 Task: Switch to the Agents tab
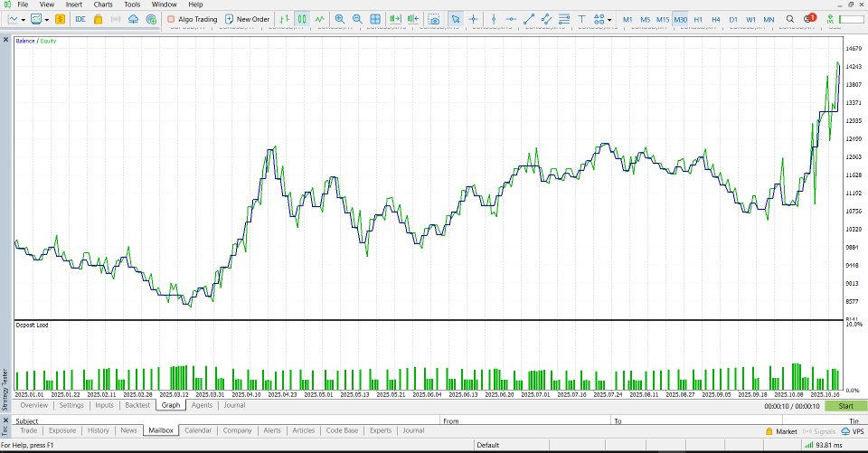202,405
